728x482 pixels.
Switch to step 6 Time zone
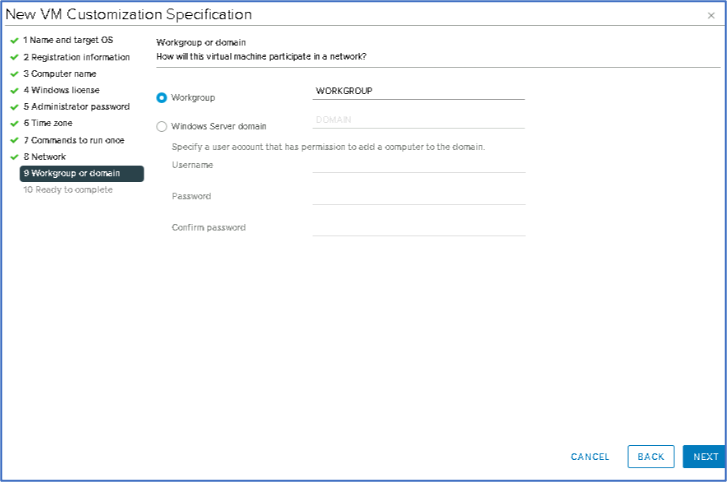pyautogui.click(x=48, y=123)
